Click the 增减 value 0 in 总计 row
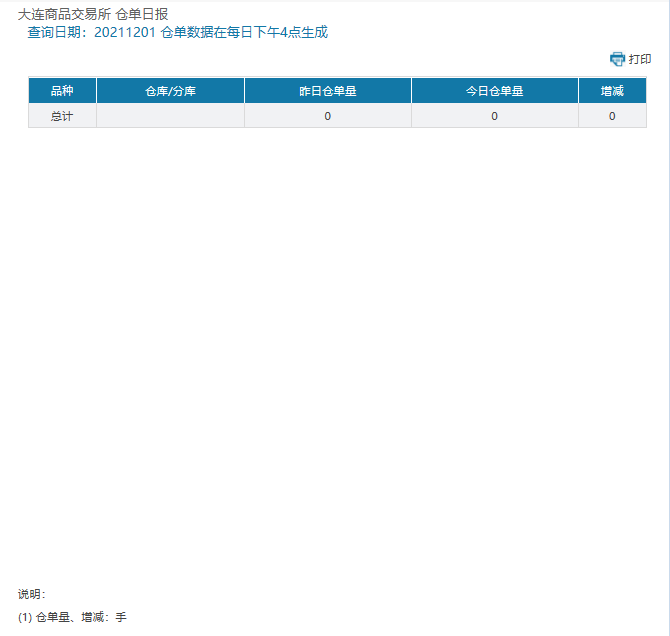This screenshot has width=670, height=636. [612, 116]
